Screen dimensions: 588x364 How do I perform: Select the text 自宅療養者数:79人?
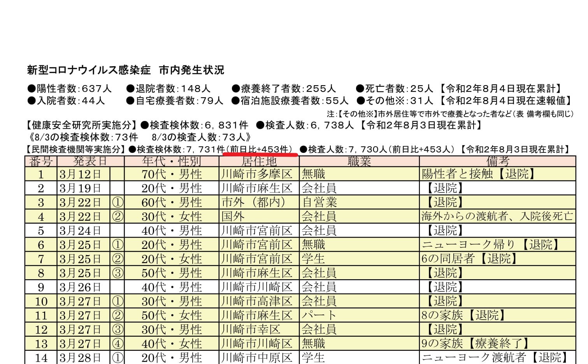(x=179, y=101)
